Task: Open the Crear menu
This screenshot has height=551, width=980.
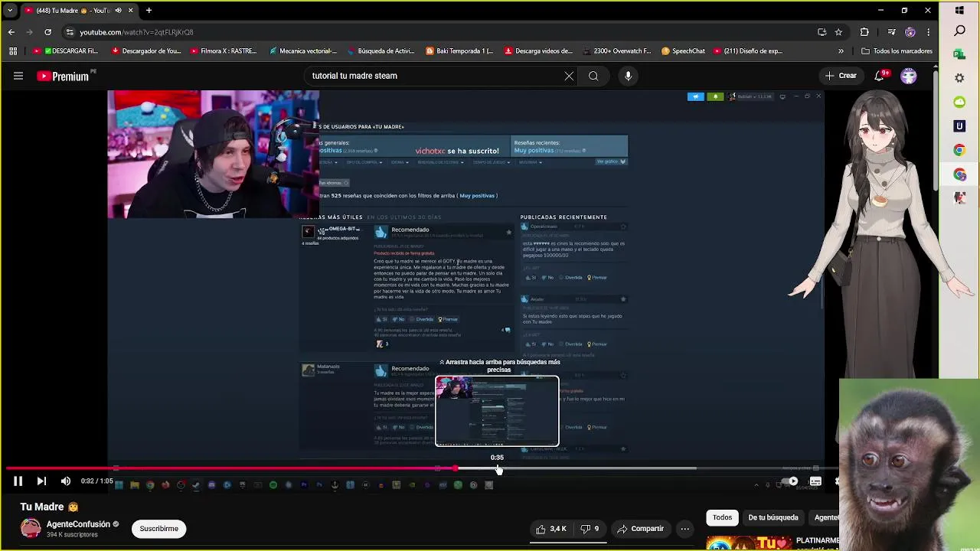Action: (841, 76)
